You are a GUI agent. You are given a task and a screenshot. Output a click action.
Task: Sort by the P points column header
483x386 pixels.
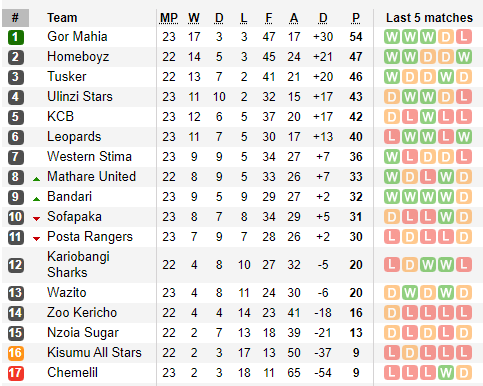click(x=356, y=18)
